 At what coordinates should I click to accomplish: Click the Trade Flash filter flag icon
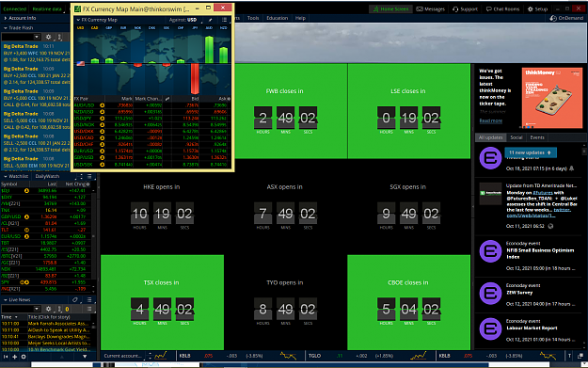tap(59, 37)
